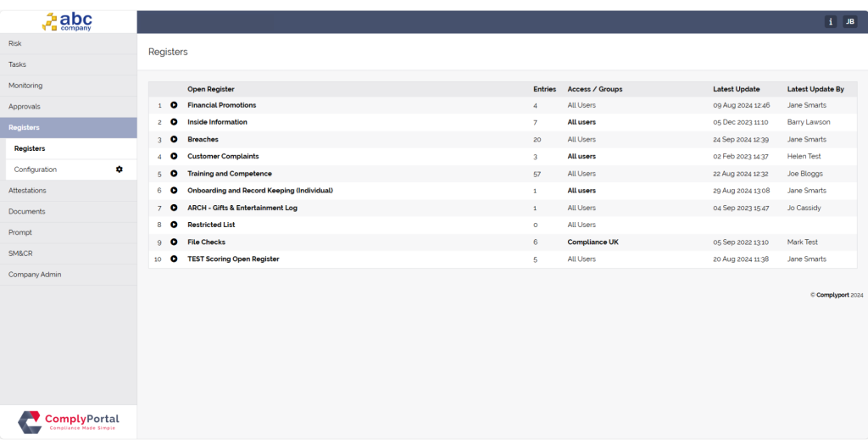
Task: Click the JB user avatar icon
Action: coord(849,22)
